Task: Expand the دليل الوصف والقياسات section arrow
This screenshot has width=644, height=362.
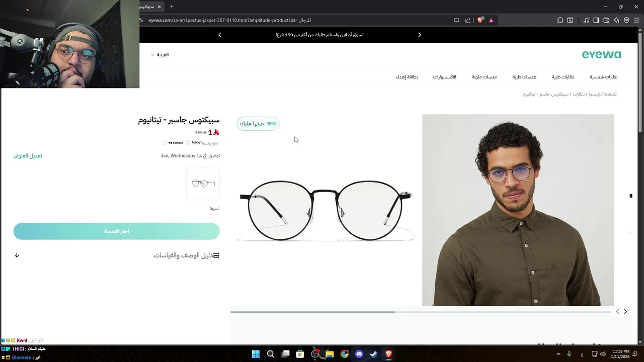Action: tap(17, 255)
